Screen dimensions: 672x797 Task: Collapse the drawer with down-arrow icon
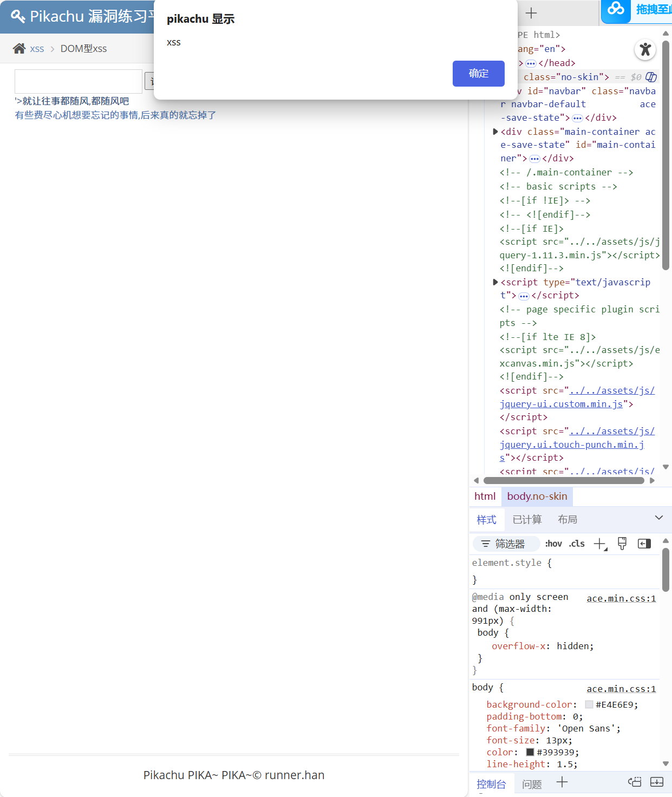[x=657, y=782]
